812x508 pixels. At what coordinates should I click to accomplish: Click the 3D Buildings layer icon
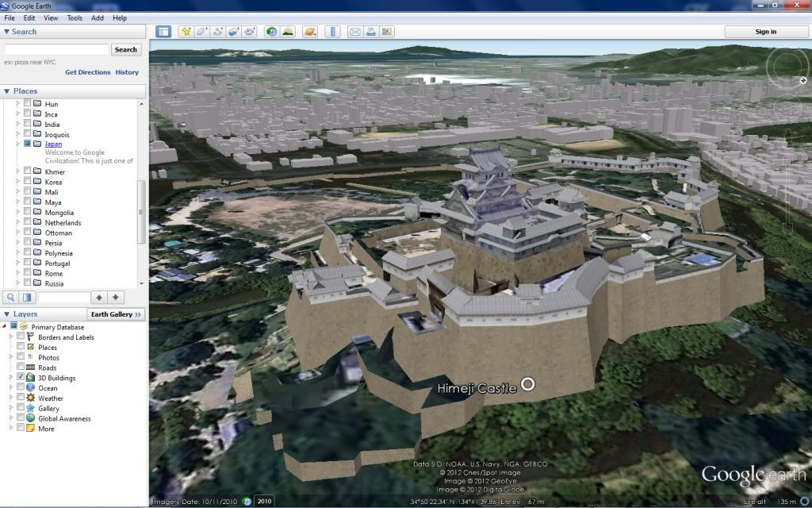[x=31, y=378]
